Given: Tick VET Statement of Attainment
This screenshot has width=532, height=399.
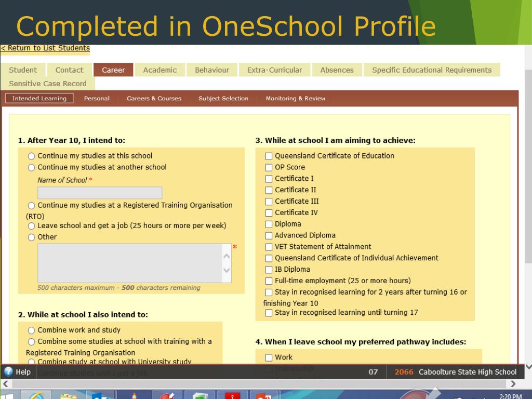Looking at the screenshot, I should pos(269,247).
